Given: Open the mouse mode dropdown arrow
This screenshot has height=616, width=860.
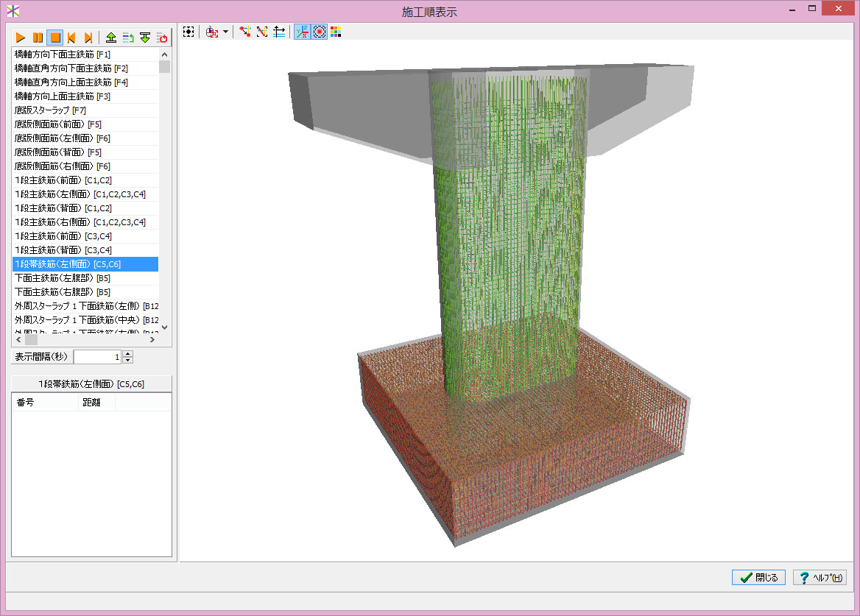Looking at the screenshot, I should pyautogui.click(x=225, y=32).
